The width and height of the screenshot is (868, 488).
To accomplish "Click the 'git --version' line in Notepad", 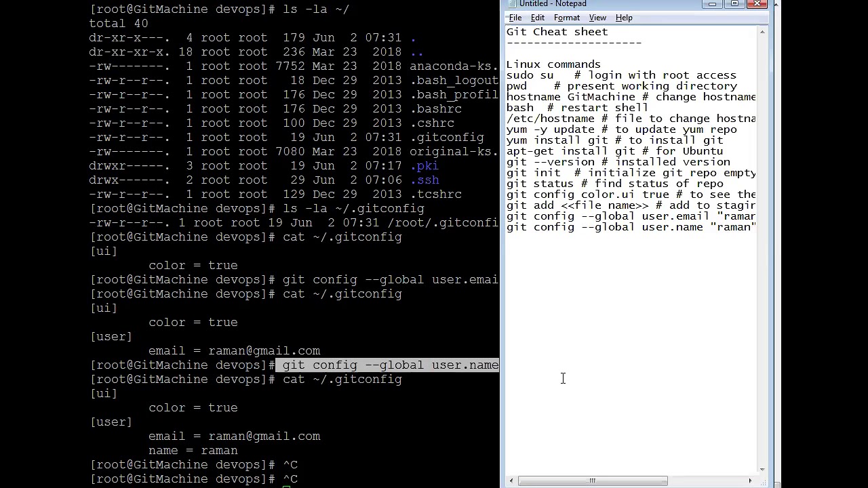I will pyautogui.click(x=618, y=162).
